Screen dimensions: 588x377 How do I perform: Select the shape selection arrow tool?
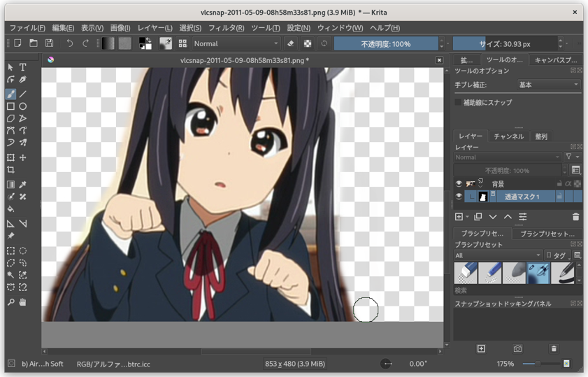click(x=10, y=67)
